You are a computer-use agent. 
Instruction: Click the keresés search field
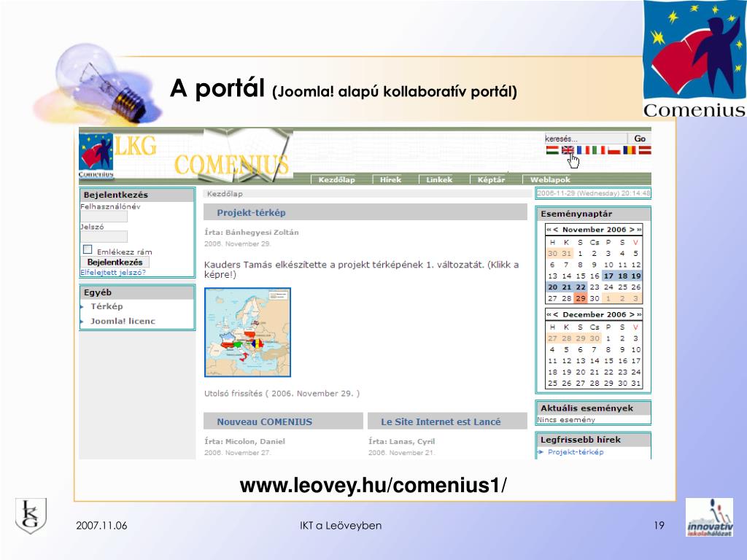click(586, 139)
